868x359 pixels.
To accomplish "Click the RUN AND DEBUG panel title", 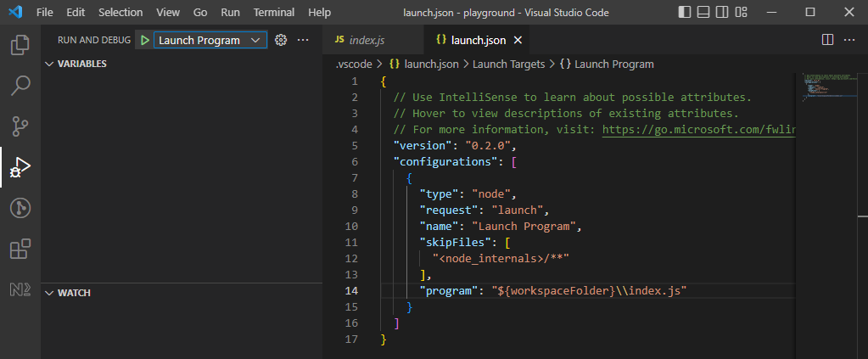I will 94,41.
